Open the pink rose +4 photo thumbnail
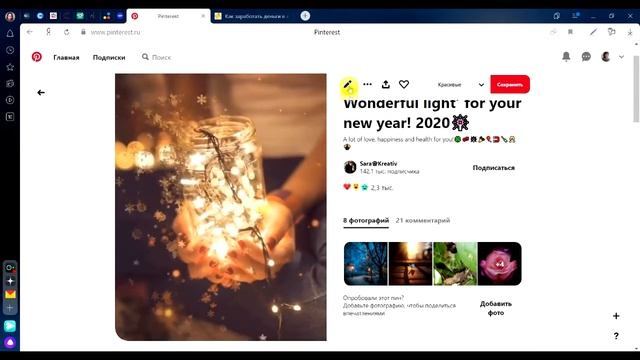Screen dimensions: 640x360 pyautogui.click(x=500, y=264)
